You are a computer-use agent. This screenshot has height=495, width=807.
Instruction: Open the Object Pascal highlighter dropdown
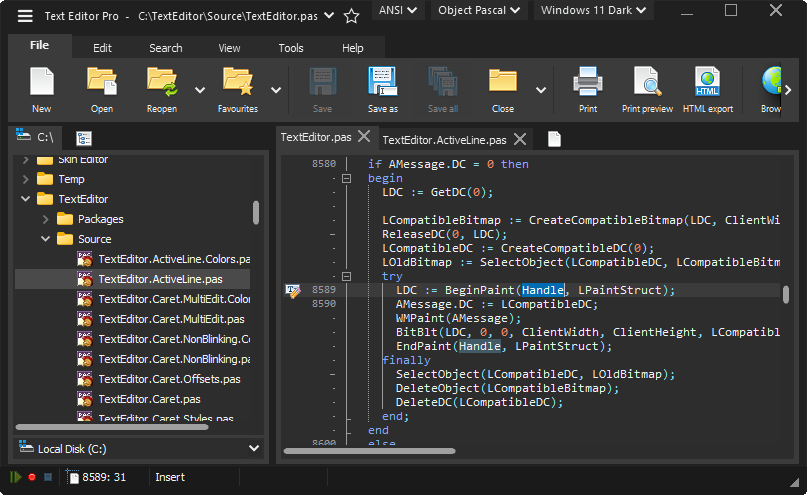479,11
